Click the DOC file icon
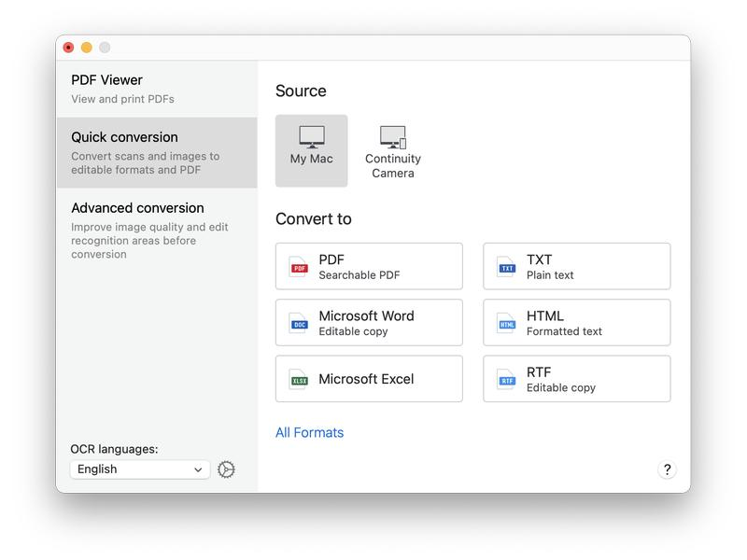 [x=299, y=323]
